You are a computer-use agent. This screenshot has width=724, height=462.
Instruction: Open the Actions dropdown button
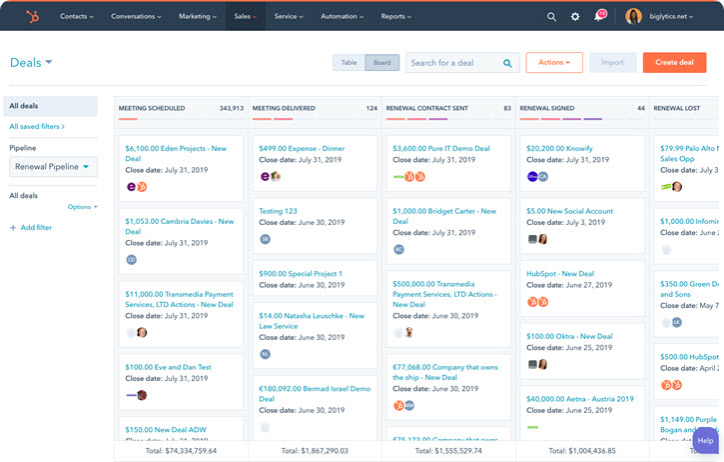554,62
